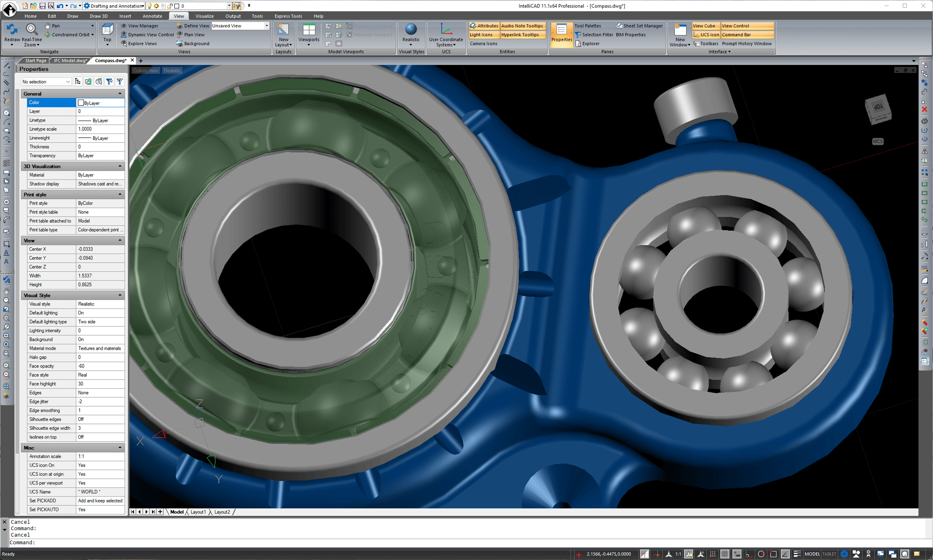Open the Explorer from the Panes group
The width and height of the screenshot is (933, 560).
tap(591, 43)
